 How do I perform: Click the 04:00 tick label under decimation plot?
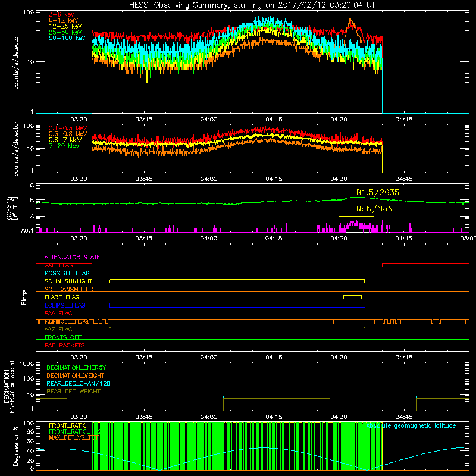click(209, 417)
